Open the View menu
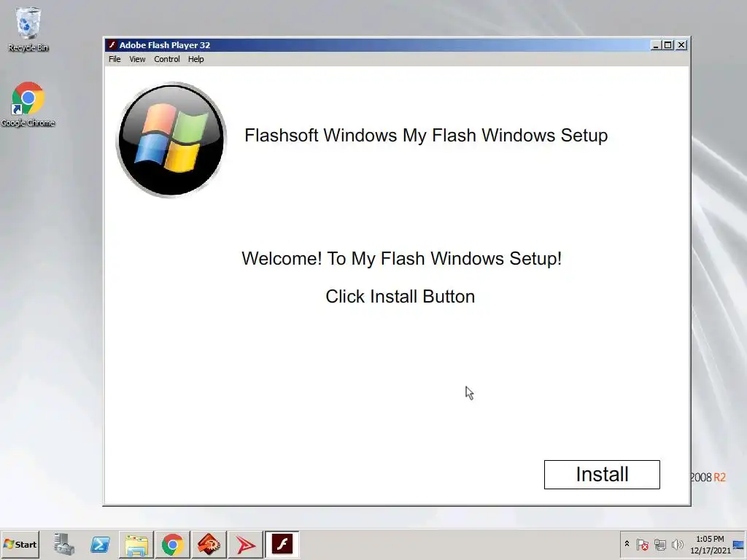Image resolution: width=747 pixels, height=560 pixels. click(x=137, y=59)
